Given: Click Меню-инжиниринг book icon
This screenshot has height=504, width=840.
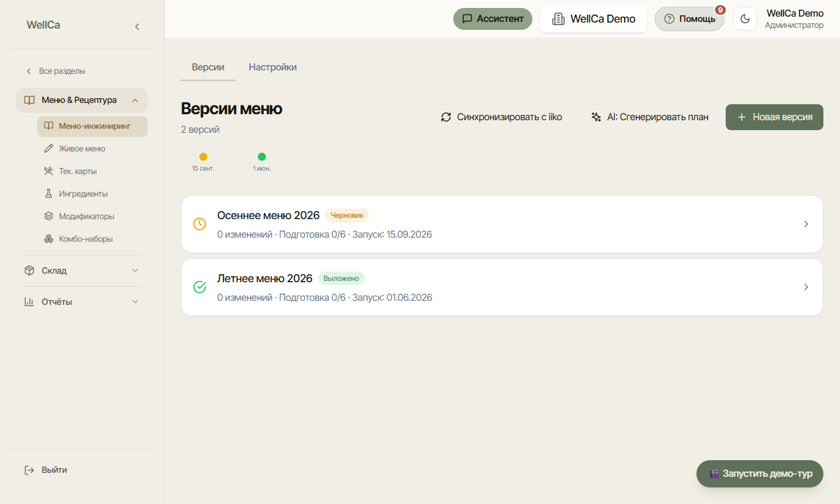Looking at the screenshot, I should pyautogui.click(x=49, y=126).
